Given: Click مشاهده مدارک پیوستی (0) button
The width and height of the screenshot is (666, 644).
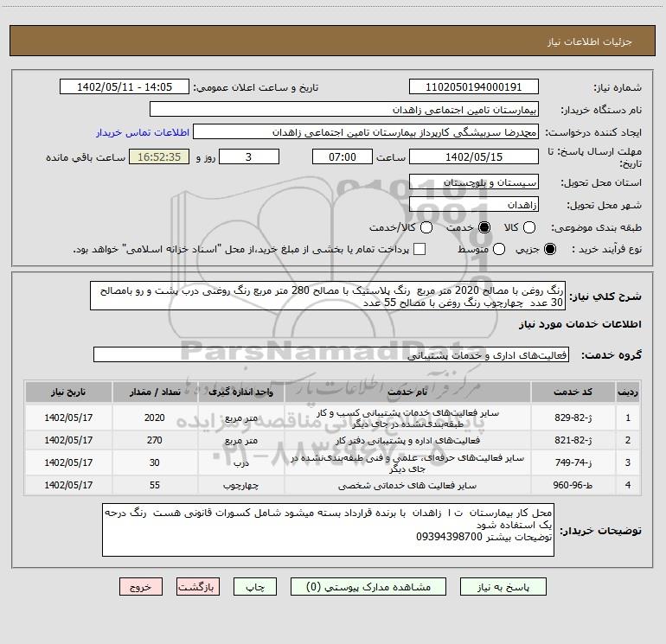Looking at the screenshot, I should click(x=368, y=587).
